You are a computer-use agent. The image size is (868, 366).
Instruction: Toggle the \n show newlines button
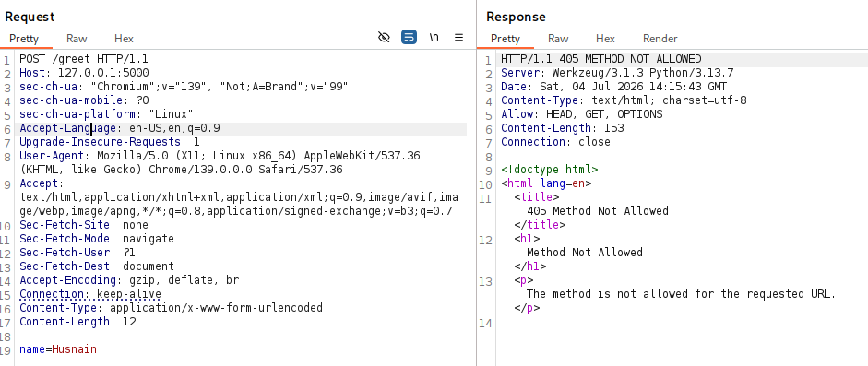click(434, 38)
